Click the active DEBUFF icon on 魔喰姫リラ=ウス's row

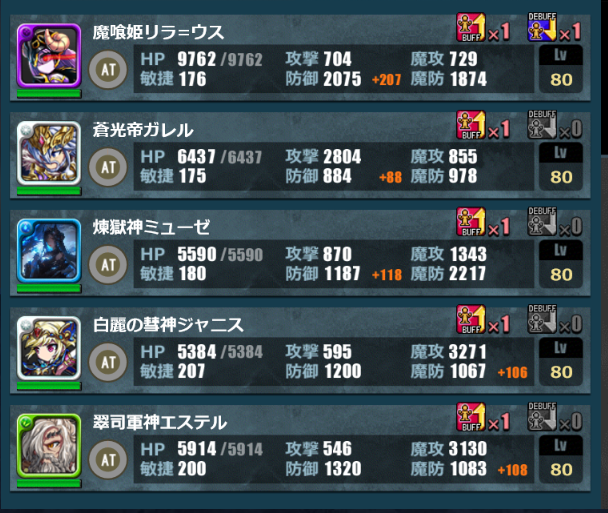542,27
